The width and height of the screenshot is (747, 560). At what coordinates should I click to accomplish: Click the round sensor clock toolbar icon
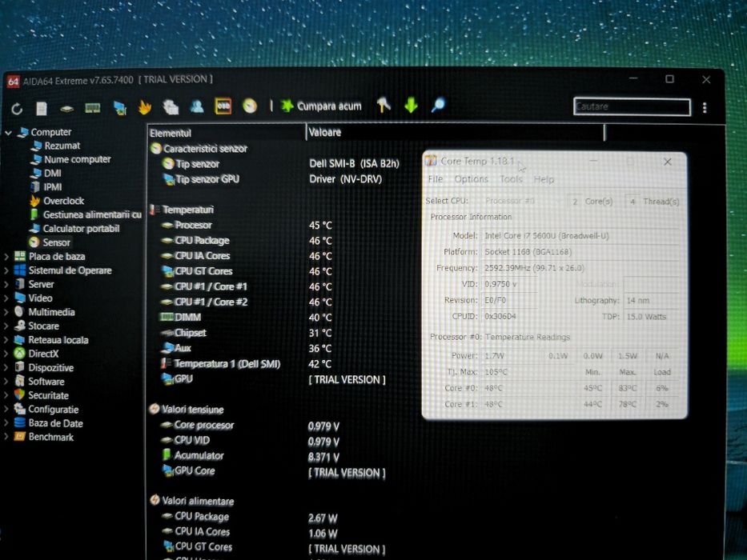(x=250, y=106)
